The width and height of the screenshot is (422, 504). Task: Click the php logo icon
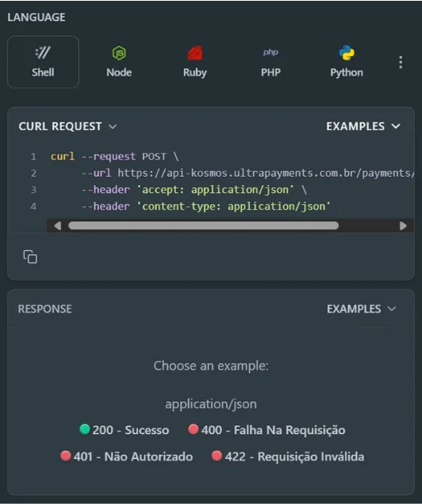pyautogui.click(x=271, y=52)
